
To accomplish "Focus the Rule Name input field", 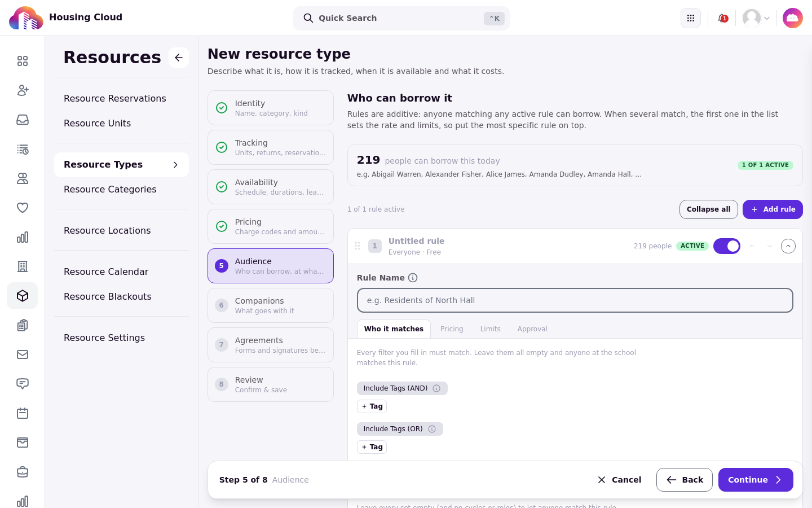I will point(575,300).
